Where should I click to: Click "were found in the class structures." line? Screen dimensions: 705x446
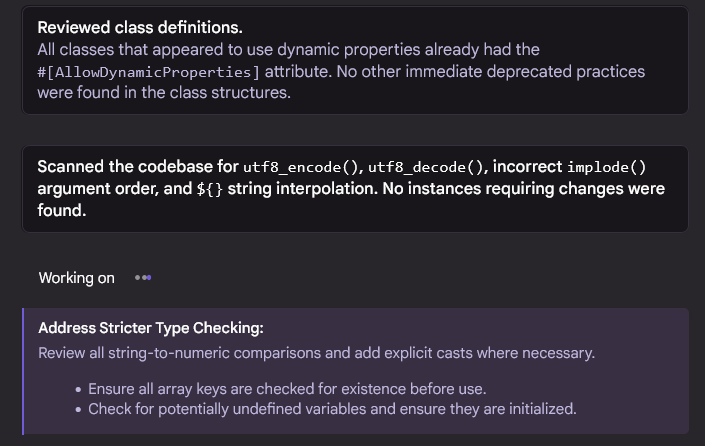pos(164,93)
